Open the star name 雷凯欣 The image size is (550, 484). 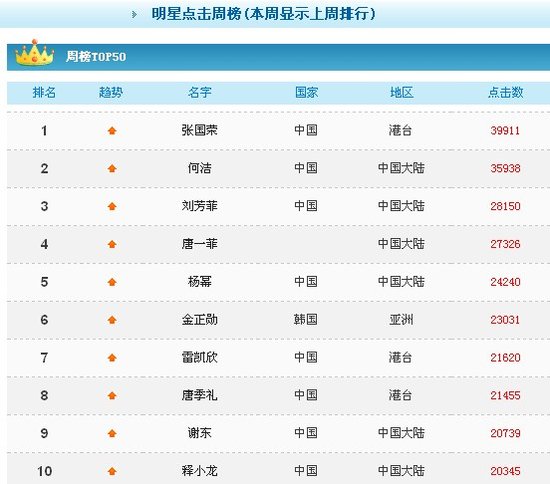click(200, 357)
